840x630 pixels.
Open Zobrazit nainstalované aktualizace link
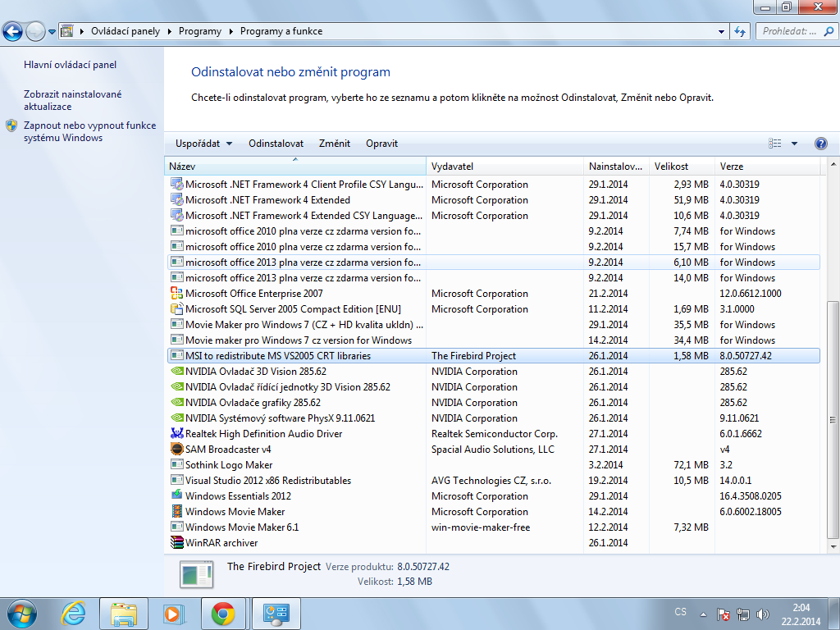[73, 100]
